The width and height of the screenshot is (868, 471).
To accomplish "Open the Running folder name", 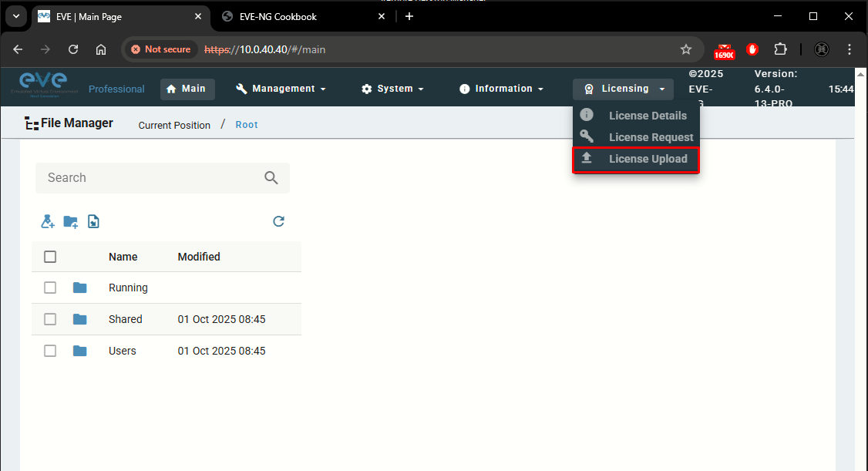I will (x=128, y=288).
